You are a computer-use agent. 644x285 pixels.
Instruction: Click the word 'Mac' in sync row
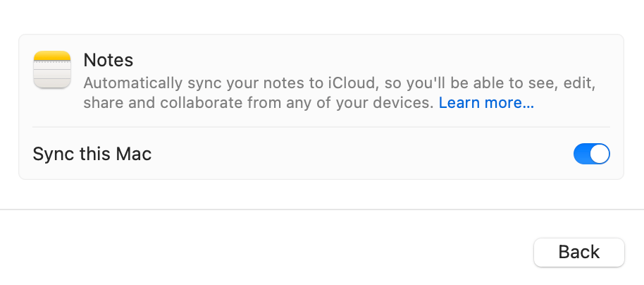click(x=133, y=154)
